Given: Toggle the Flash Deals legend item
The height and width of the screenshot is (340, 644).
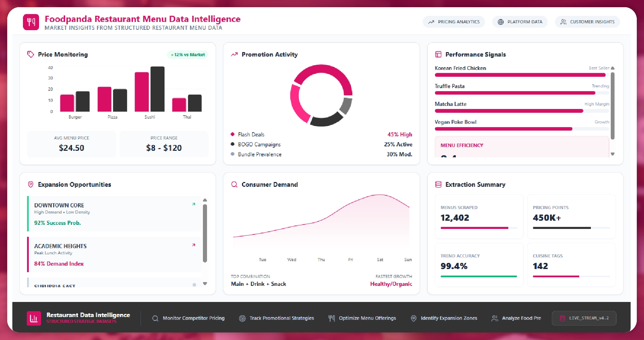Looking at the screenshot, I should point(251,134).
